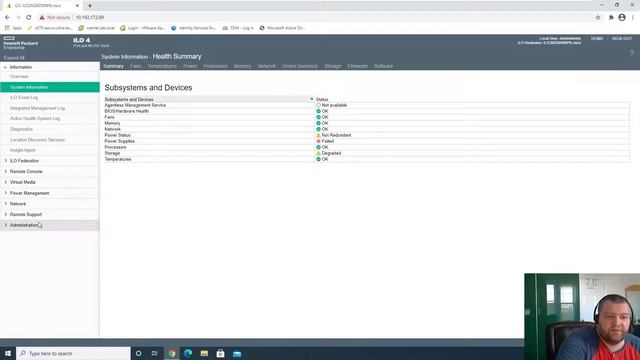The image size is (640, 360).
Task: Click the OK status icon for Memory
Action: coord(318,123)
